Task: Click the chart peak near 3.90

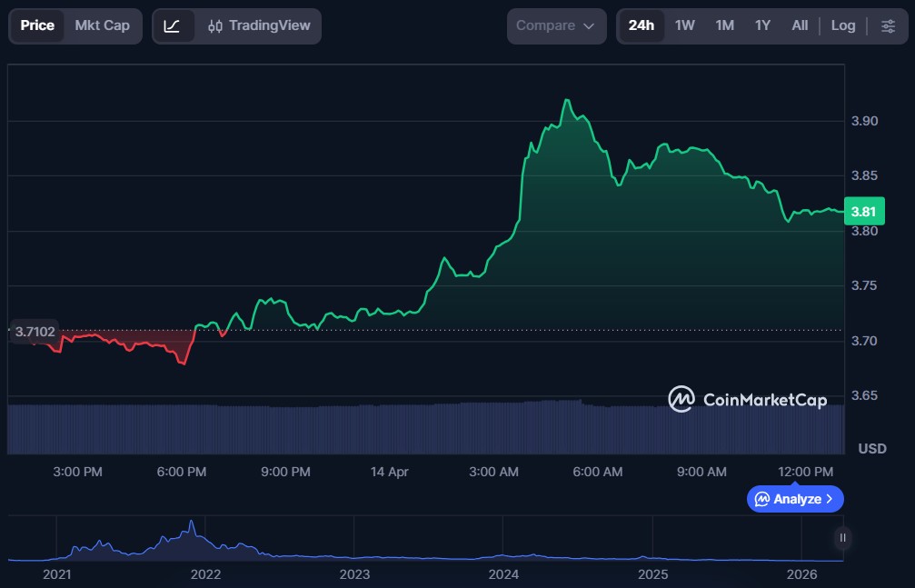Action: pos(566,101)
